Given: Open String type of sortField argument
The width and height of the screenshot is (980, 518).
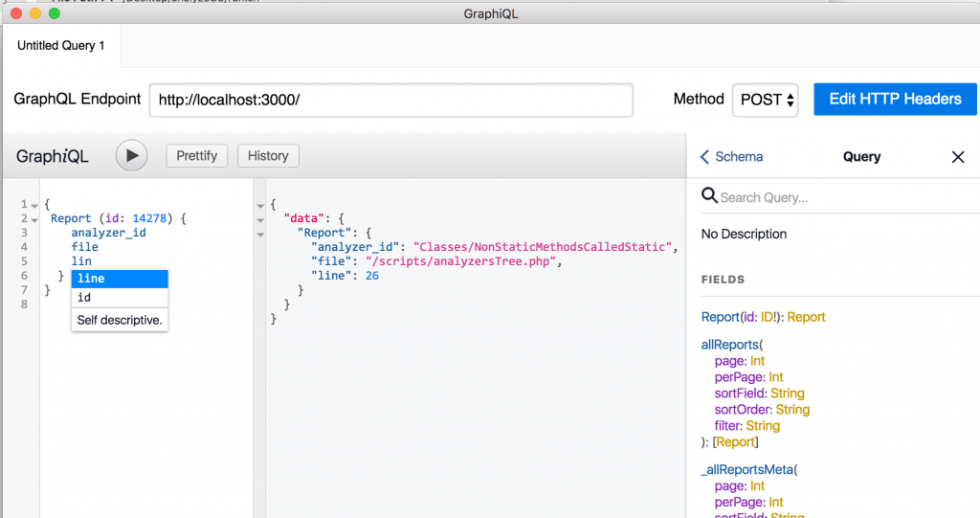Looking at the screenshot, I should coord(788,394).
